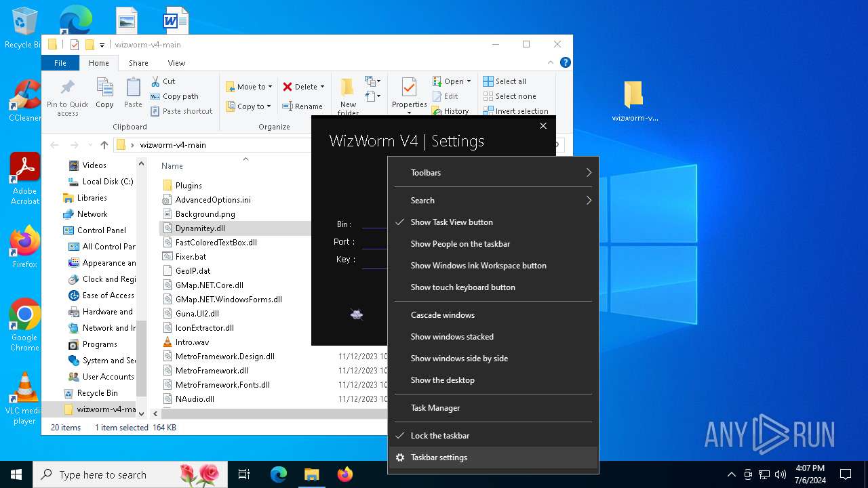Image resolution: width=868 pixels, height=488 pixels.
Task: Click the Edit button in the ribbon
Action: pyautogui.click(x=446, y=96)
